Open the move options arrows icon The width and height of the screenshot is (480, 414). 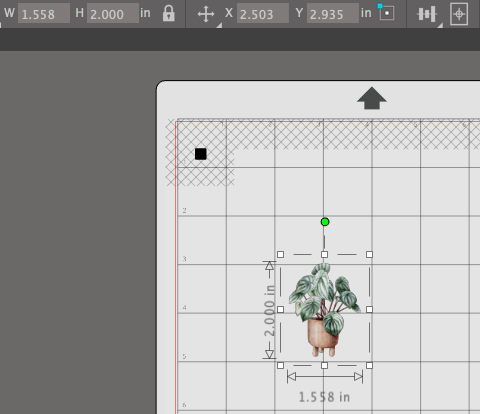click(206, 14)
